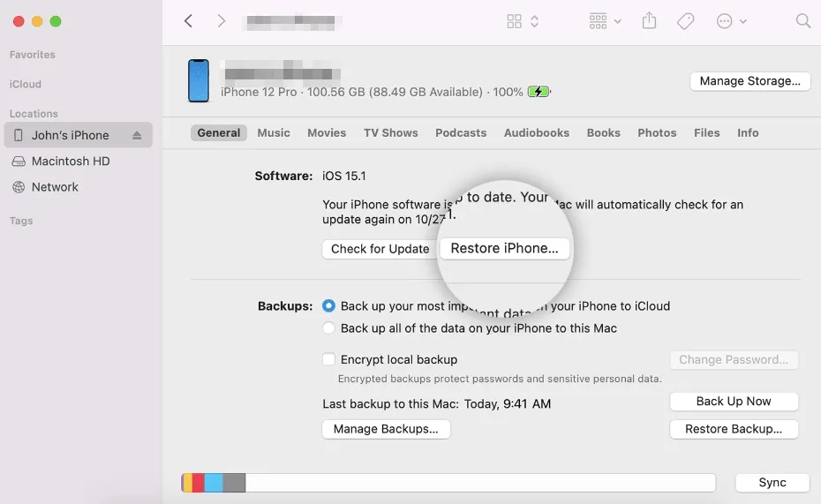Open Network in the sidebar
The height and width of the screenshot is (504, 821).
click(x=55, y=187)
